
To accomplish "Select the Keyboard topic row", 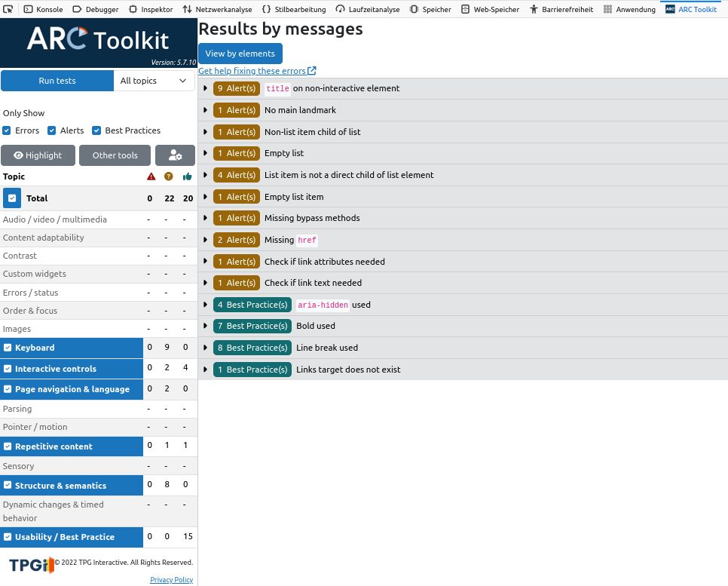I will pyautogui.click(x=72, y=348).
